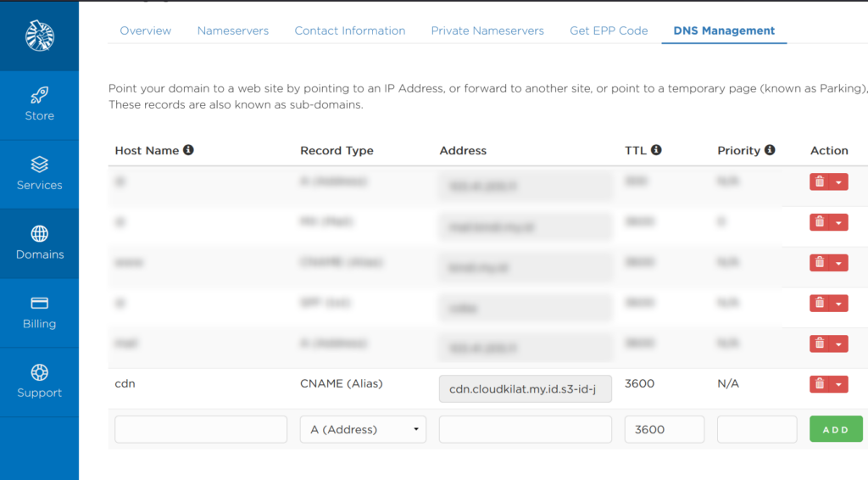Switch to the Get EPP Code tab
This screenshot has width=868, height=480.
(609, 31)
